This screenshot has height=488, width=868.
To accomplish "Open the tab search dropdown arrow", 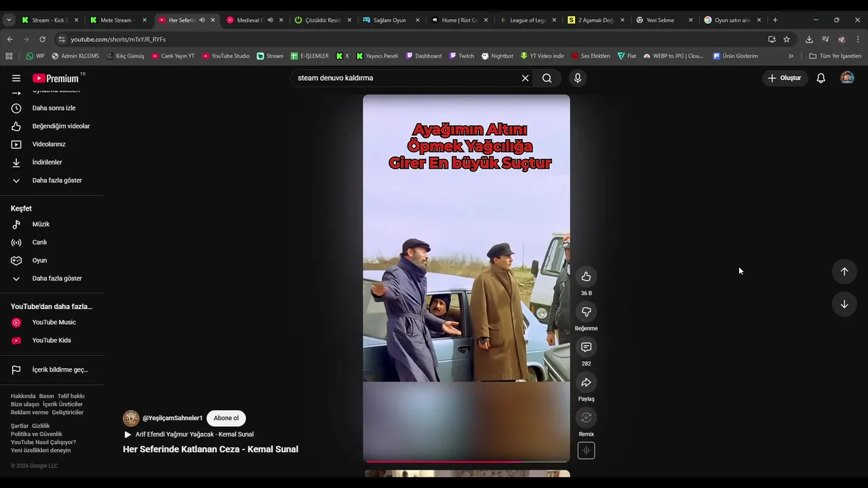I will [x=9, y=20].
